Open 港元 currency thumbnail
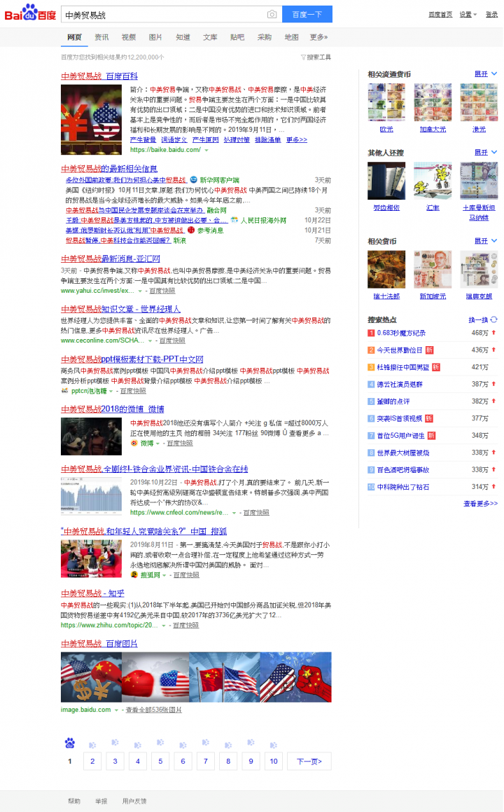The image size is (504, 812). (479, 102)
